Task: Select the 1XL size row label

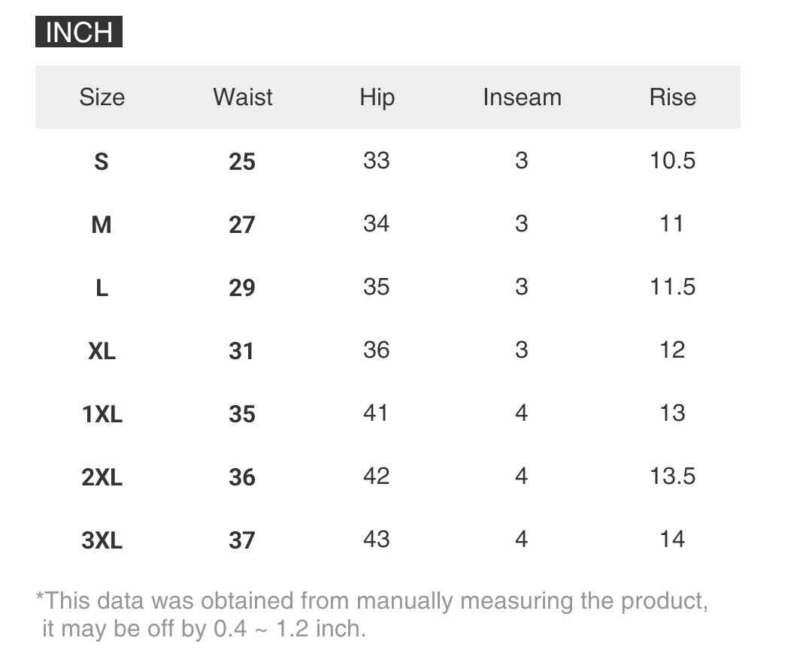Action: 101,413
